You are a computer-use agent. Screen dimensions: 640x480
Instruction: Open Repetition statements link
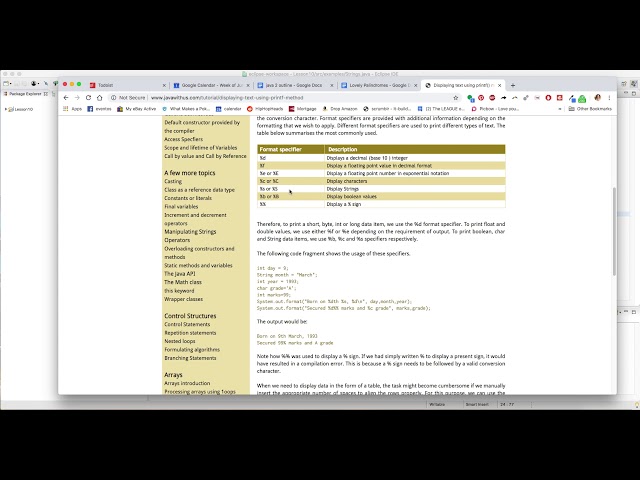(190, 333)
